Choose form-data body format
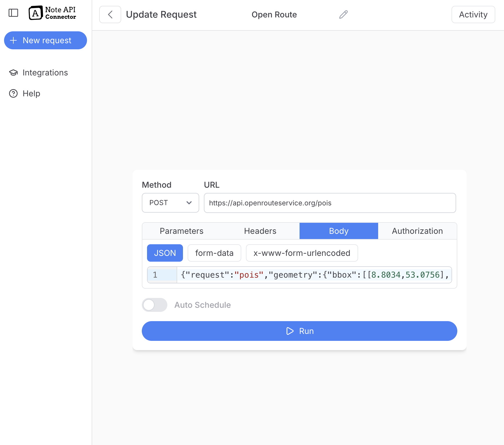Image resolution: width=504 pixels, height=445 pixels. tap(214, 253)
